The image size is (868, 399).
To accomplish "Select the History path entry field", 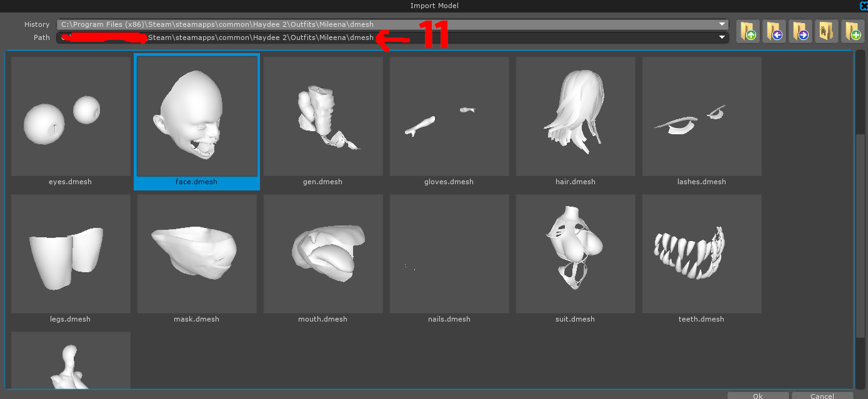I will (x=392, y=24).
